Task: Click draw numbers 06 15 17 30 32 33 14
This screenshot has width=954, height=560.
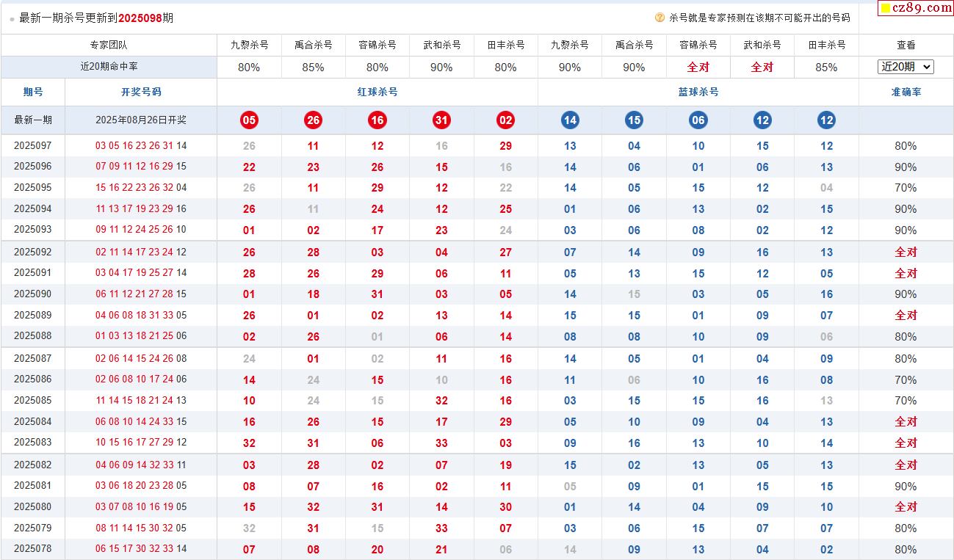Action: pos(141,549)
